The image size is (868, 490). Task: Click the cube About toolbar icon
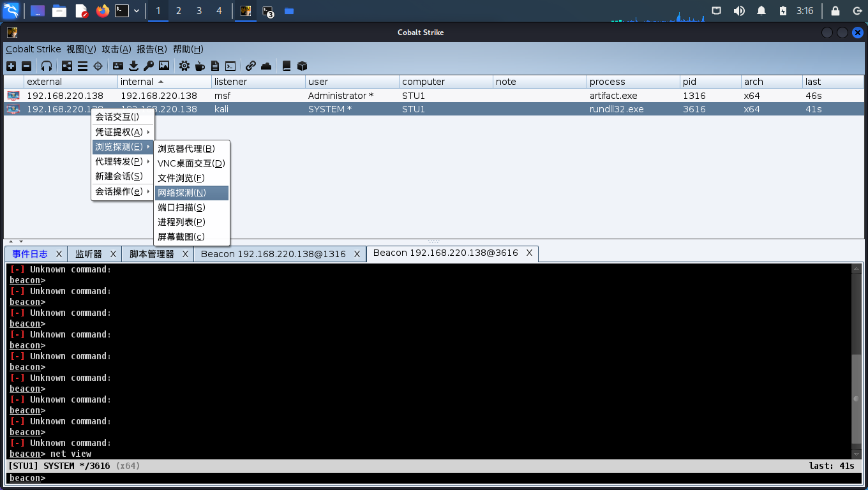(303, 66)
